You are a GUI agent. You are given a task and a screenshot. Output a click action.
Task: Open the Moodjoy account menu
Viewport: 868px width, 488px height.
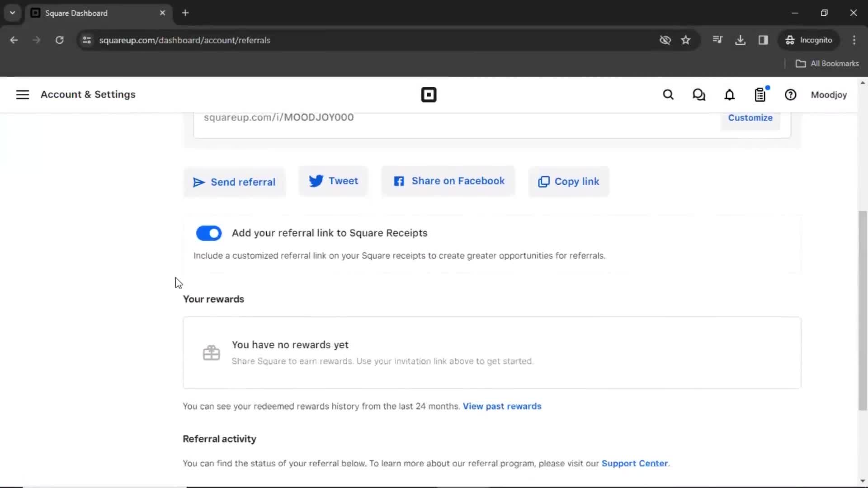(829, 95)
